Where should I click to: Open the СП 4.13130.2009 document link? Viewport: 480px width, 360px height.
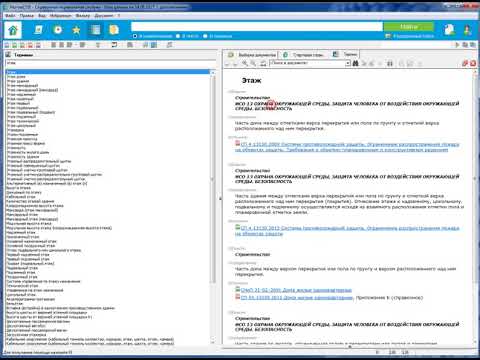click(x=347, y=147)
